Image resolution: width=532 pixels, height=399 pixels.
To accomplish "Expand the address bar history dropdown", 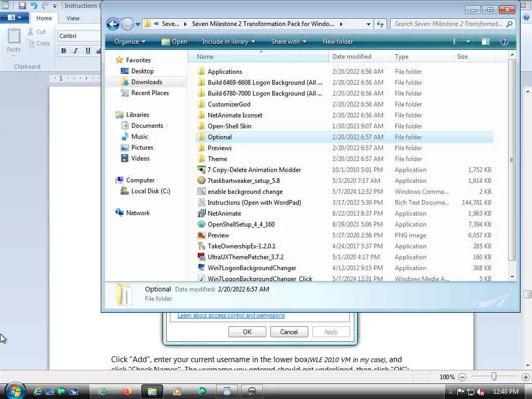I will click(x=368, y=24).
